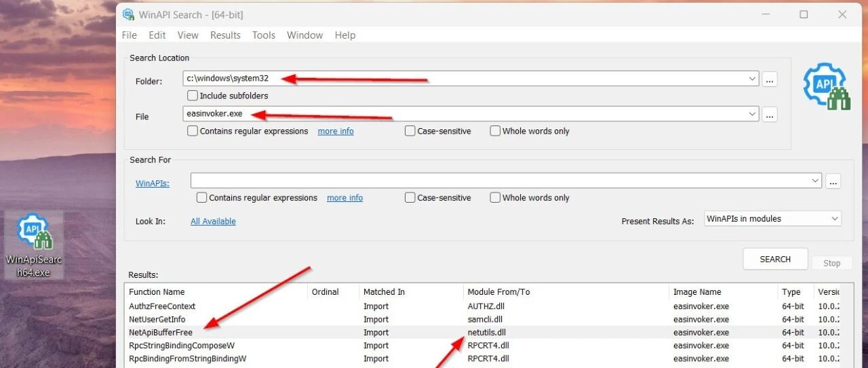The width and height of the screenshot is (868, 368).
Task: Open more info link under File
Action: point(336,131)
